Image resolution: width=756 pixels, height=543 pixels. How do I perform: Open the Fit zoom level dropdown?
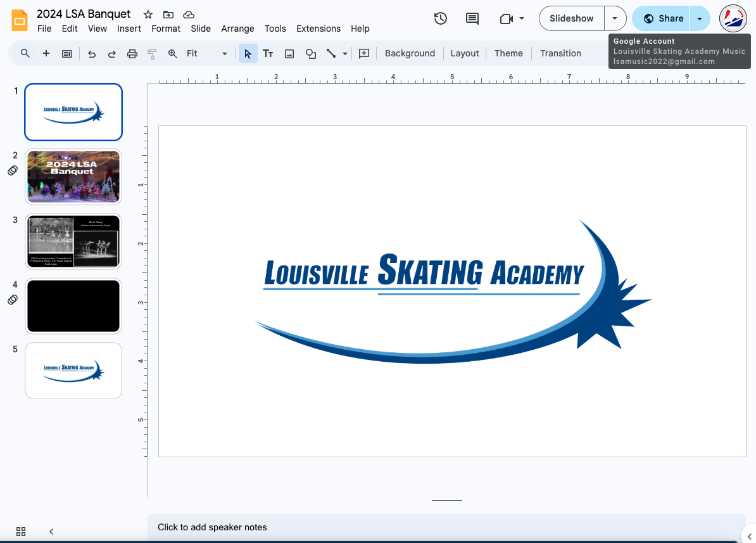pyautogui.click(x=207, y=54)
